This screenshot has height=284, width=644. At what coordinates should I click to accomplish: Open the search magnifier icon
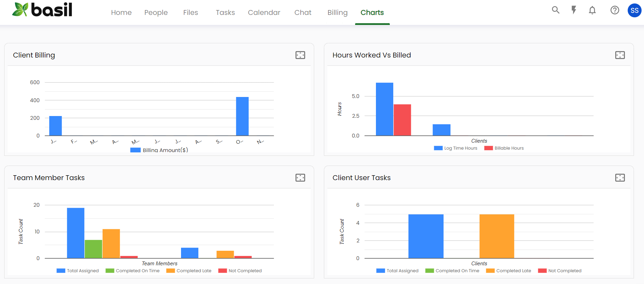point(556,10)
